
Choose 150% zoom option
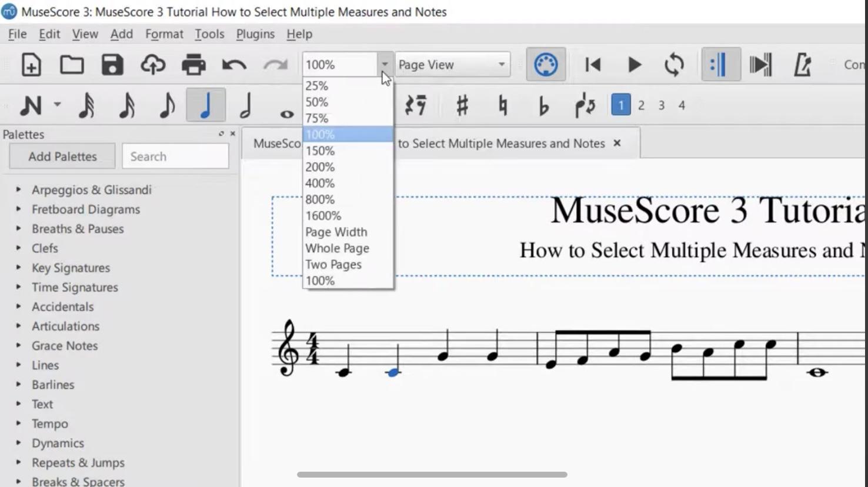click(x=348, y=151)
